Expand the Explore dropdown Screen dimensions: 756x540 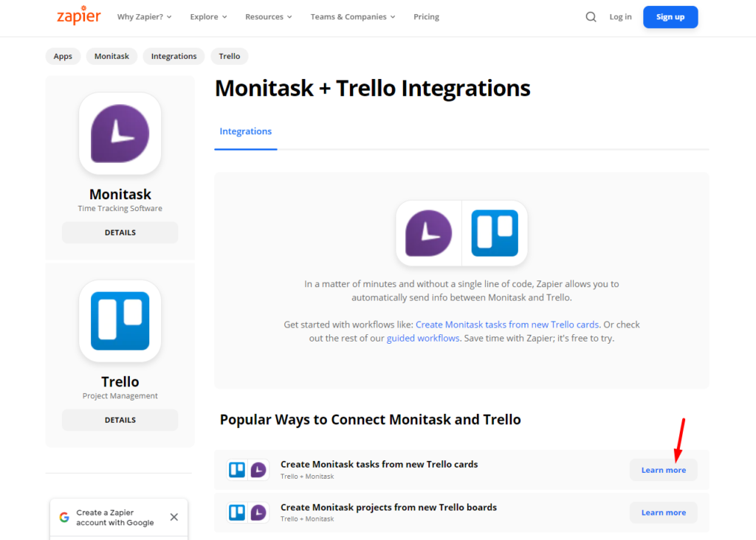click(x=208, y=17)
